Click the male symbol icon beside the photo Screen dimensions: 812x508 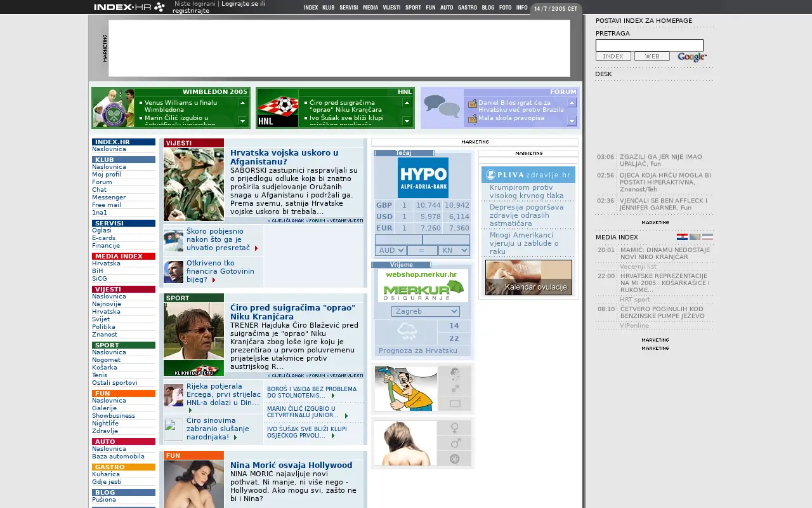pyautogui.click(x=454, y=443)
